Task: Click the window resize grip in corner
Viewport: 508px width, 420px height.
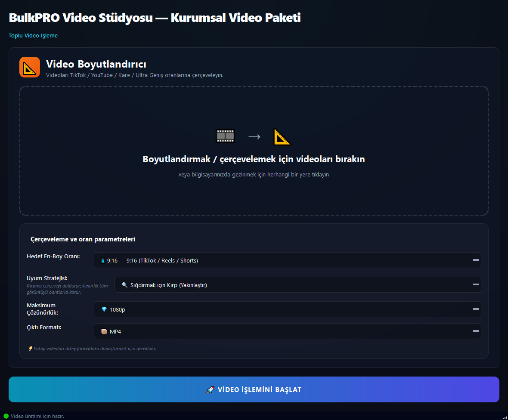Action: (x=505, y=417)
